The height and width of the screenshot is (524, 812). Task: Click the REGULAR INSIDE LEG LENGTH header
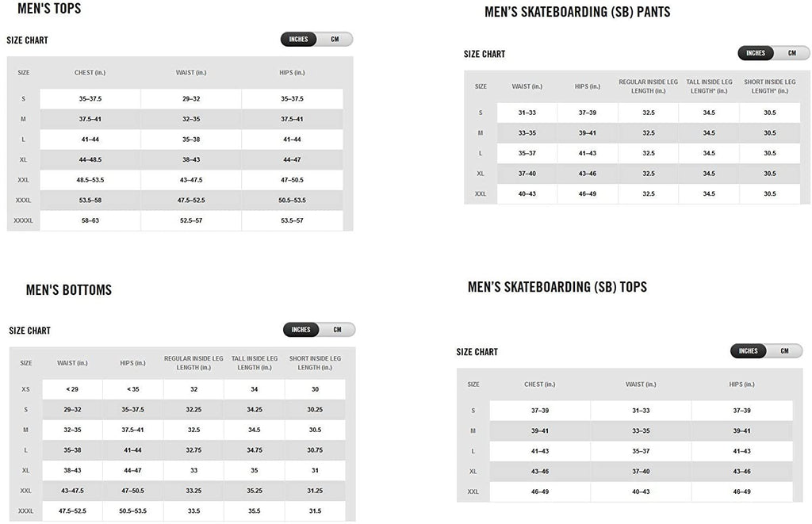649,86
